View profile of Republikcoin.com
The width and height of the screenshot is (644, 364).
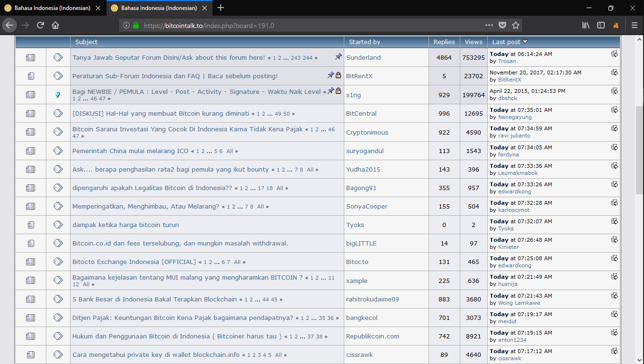[373, 336]
